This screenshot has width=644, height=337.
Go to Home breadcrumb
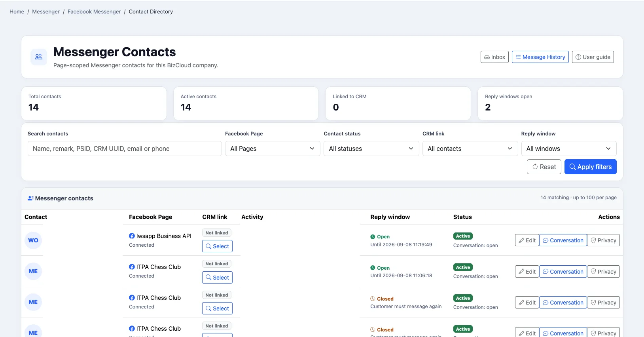(x=17, y=11)
